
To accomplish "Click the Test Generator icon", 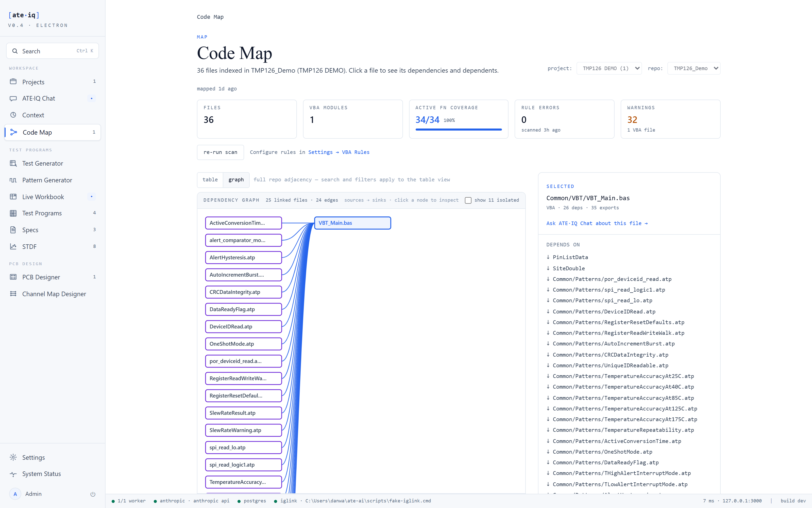I will [13, 163].
